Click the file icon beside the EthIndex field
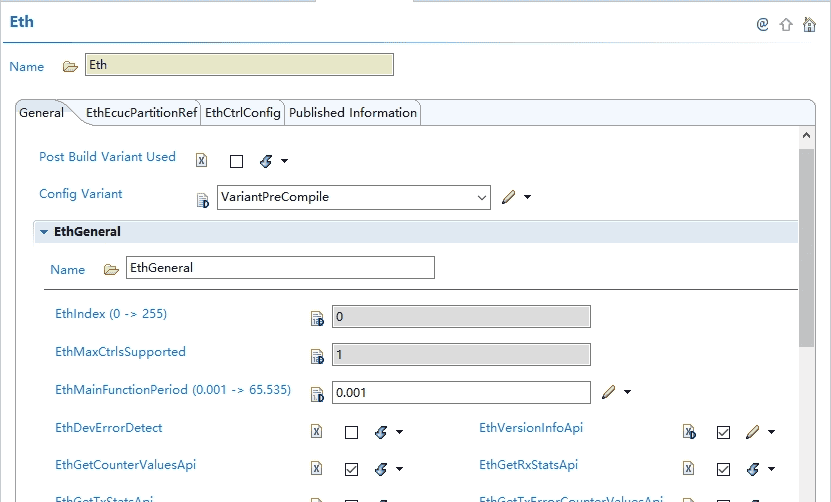This screenshot has width=831, height=502. [317, 319]
